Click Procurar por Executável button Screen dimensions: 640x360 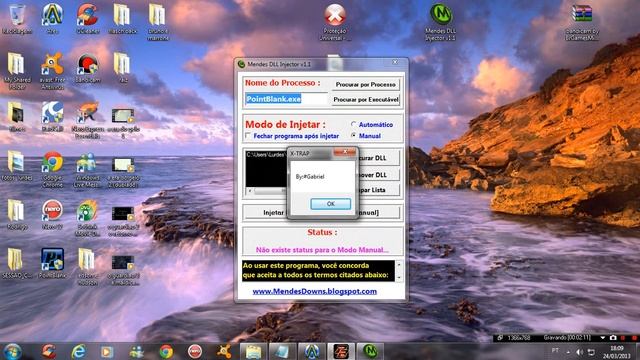coord(365,99)
